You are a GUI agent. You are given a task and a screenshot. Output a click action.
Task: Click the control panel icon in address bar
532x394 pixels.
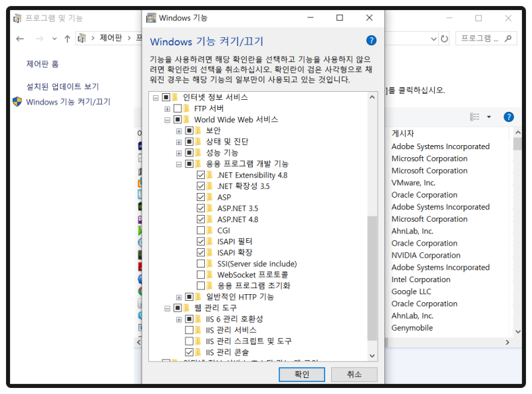pyautogui.click(x=81, y=38)
